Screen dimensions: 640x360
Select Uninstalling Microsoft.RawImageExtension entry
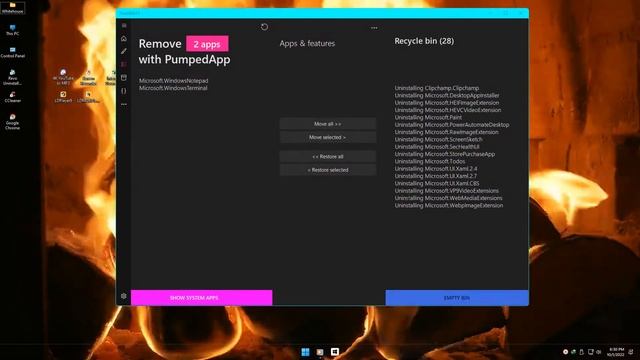click(x=447, y=132)
